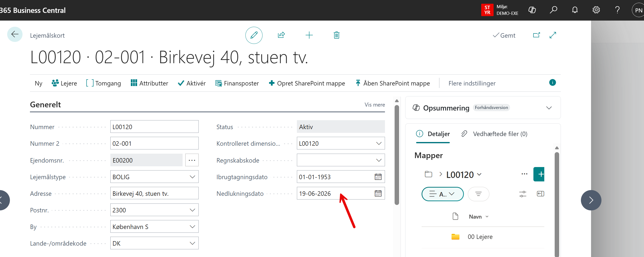Viewport: 644px width, 257px height.
Task: Expand page to full width icon
Action: click(x=553, y=35)
